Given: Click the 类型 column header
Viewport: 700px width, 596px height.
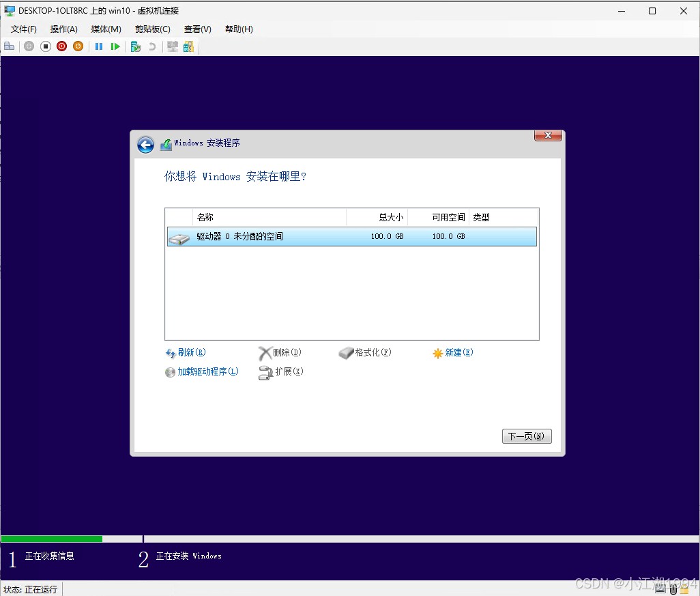Looking at the screenshot, I should point(504,218).
